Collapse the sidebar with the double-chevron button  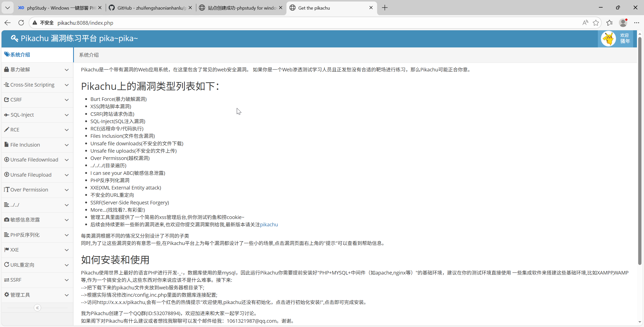click(x=37, y=308)
